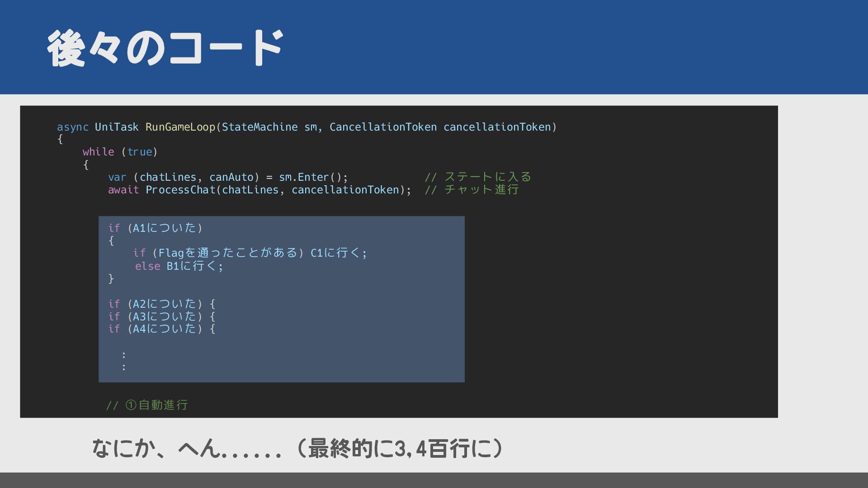
Task: Click the 'if (Flagを通ったことがある) C1に行く;' line
Action: 250,253
